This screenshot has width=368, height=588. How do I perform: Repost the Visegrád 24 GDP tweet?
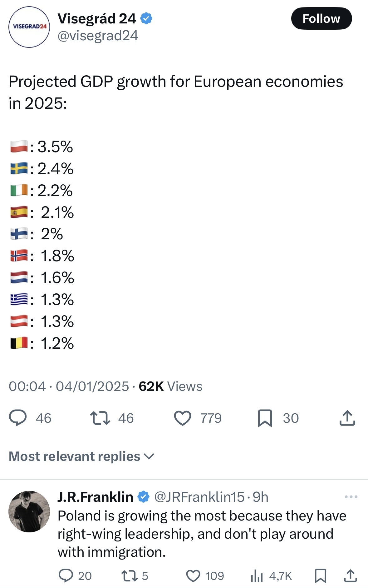pyautogui.click(x=100, y=418)
